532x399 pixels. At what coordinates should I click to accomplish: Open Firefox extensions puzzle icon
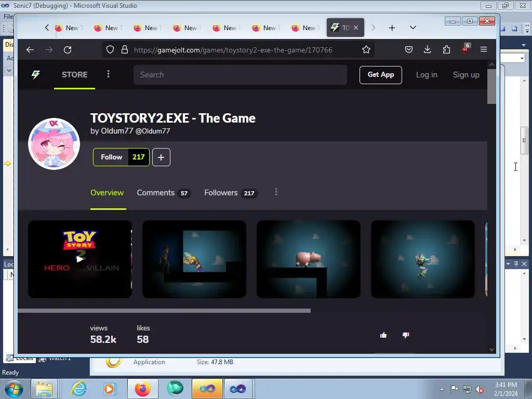(446, 49)
